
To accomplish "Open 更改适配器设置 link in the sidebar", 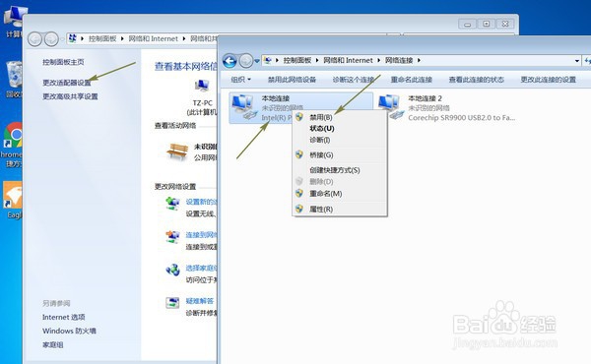I will pos(67,83).
